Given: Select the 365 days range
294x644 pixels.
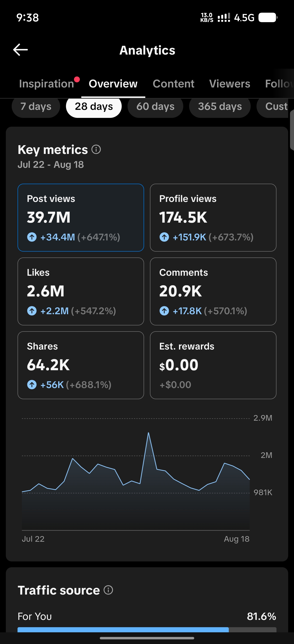Looking at the screenshot, I should pyautogui.click(x=220, y=106).
